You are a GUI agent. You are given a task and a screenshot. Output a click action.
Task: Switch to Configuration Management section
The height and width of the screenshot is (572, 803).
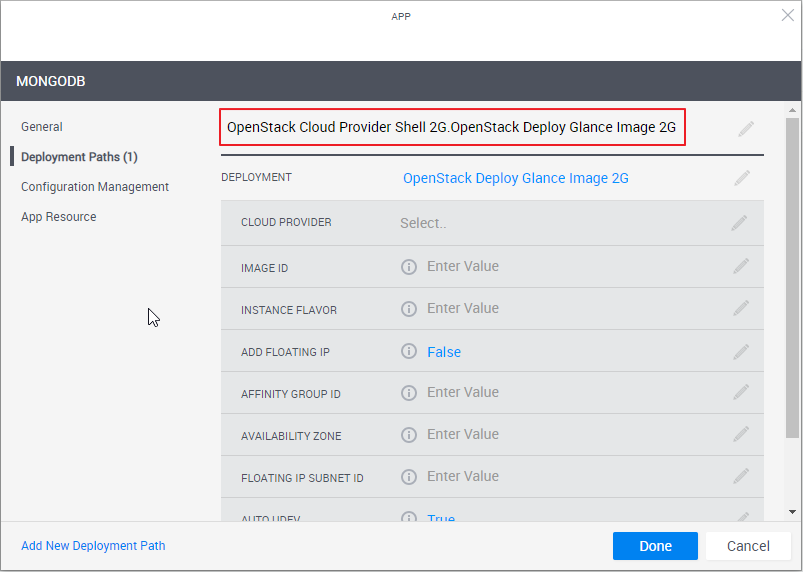coord(95,187)
